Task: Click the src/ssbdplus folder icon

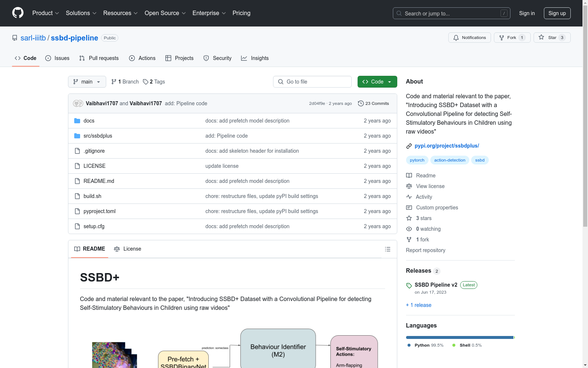Action: point(77,136)
